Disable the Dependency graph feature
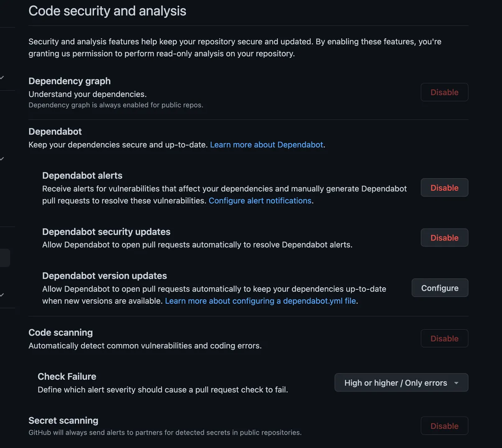502x448 pixels. pos(444,92)
